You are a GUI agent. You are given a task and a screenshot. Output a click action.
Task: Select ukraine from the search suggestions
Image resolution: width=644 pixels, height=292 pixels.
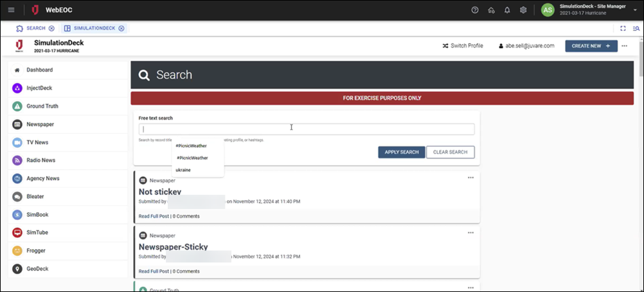(x=183, y=170)
